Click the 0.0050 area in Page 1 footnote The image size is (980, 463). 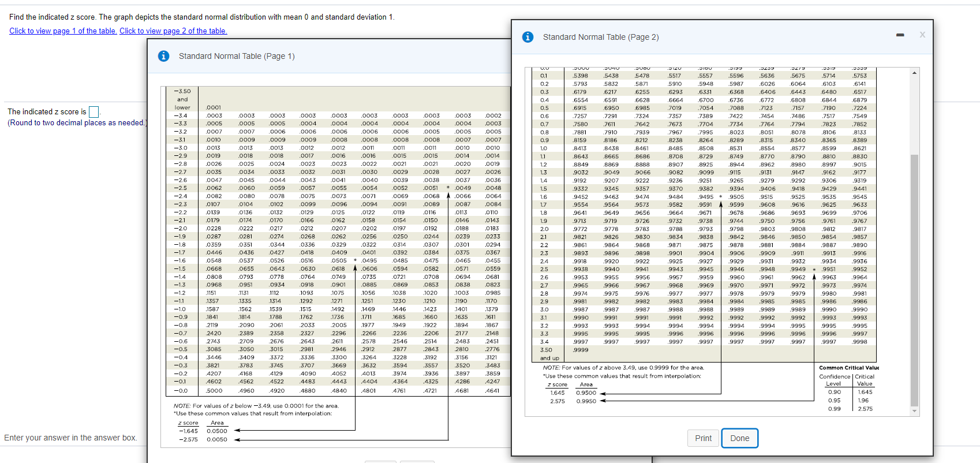[217, 439]
